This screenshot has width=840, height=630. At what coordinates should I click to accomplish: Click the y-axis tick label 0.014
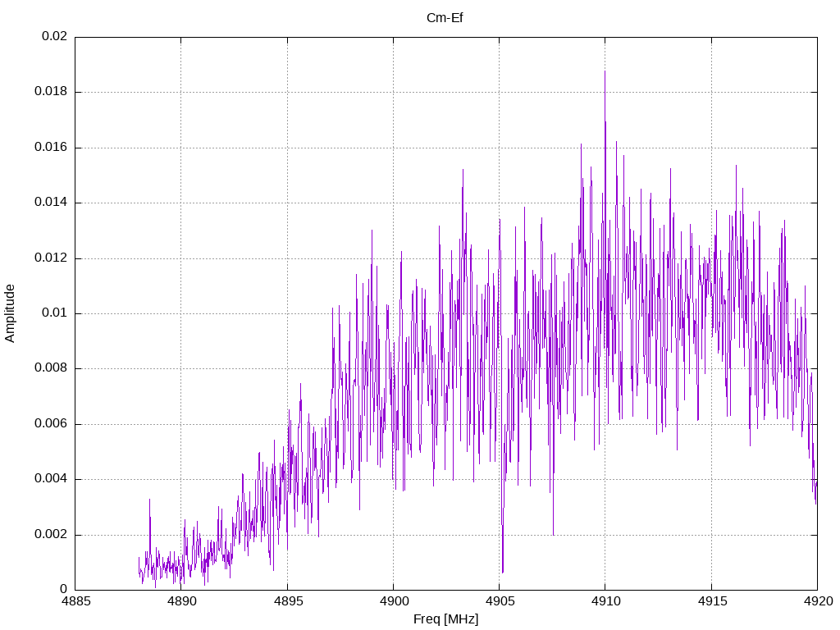point(51,203)
